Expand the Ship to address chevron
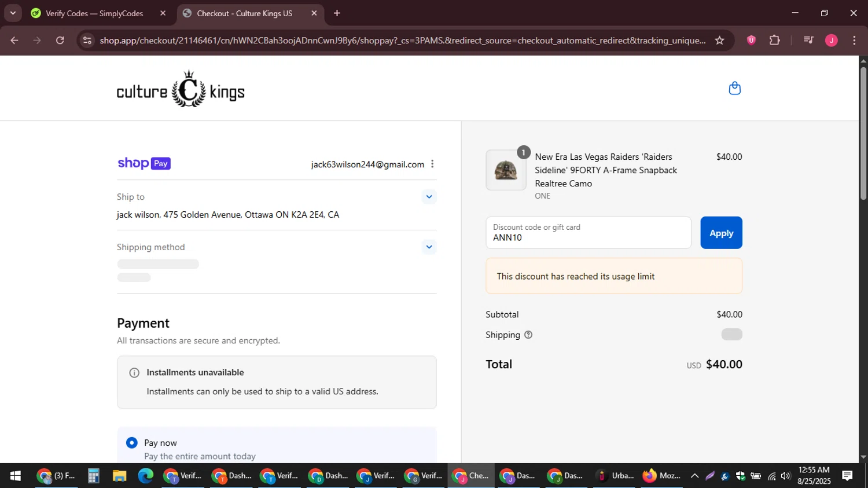Screen dimensions: 868x488 click(429, 197)
